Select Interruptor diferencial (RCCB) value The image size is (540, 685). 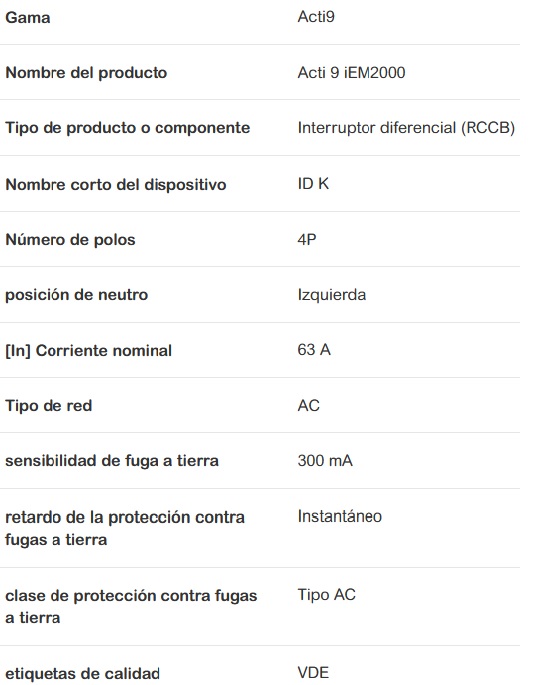pos(406,128)
